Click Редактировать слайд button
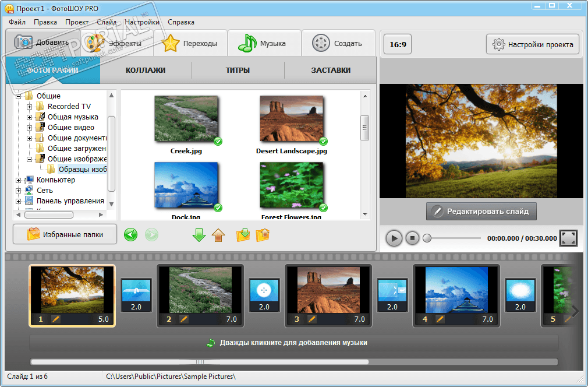588x387 pixels. click(x=481, y=212)
